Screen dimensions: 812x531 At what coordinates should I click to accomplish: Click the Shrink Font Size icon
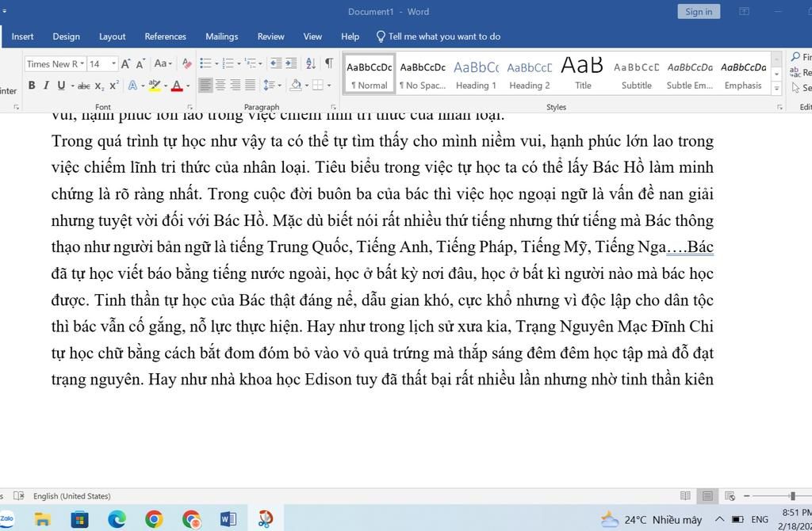click(140, 63)
